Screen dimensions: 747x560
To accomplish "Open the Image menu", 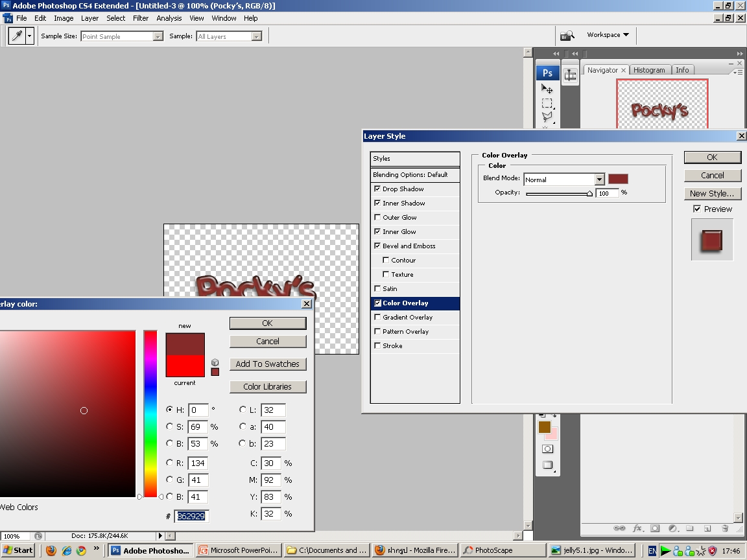I will (x=64, y=18).
